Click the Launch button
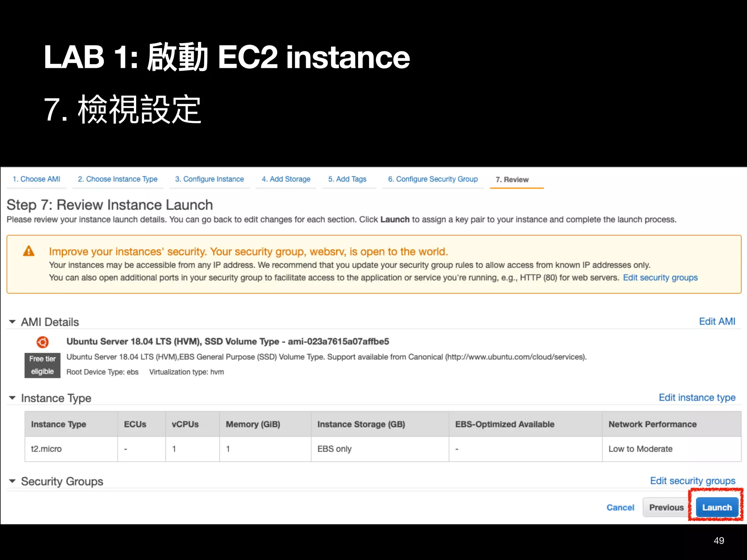Screen dimensions: 747x560 [x=717, y=507]
